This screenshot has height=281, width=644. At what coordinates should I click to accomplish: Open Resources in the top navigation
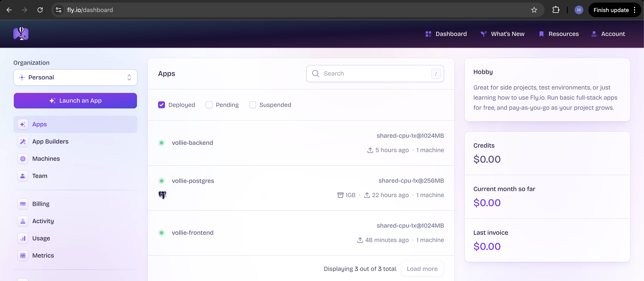click(558, 34)
